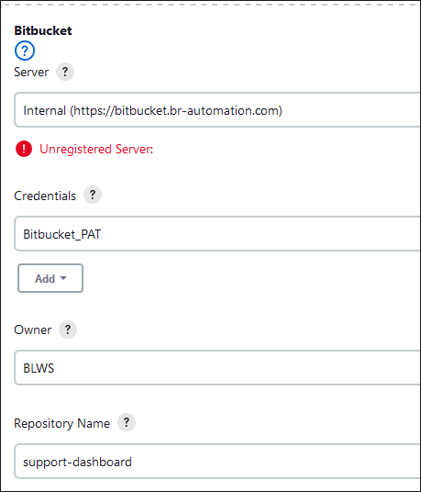Expand the Add button's caret arrow
This screenshot has height=492, width=421.
coord(63,278)
